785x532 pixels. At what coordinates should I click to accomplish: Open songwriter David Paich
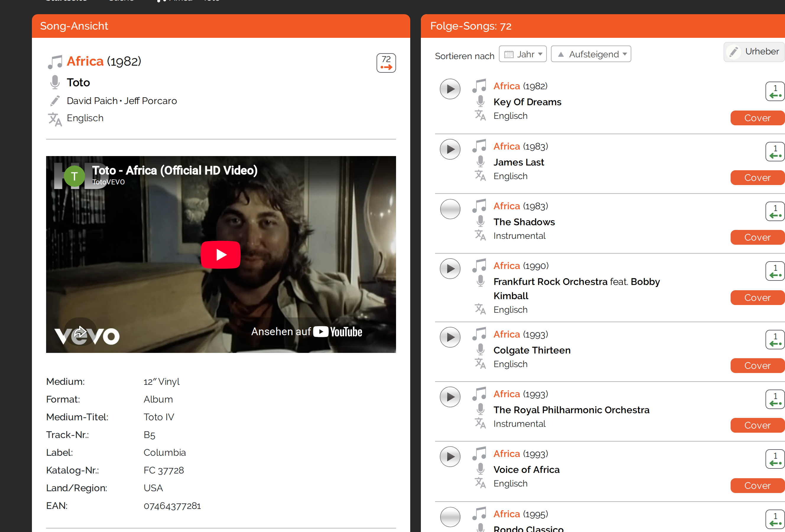tap(92, 101)
